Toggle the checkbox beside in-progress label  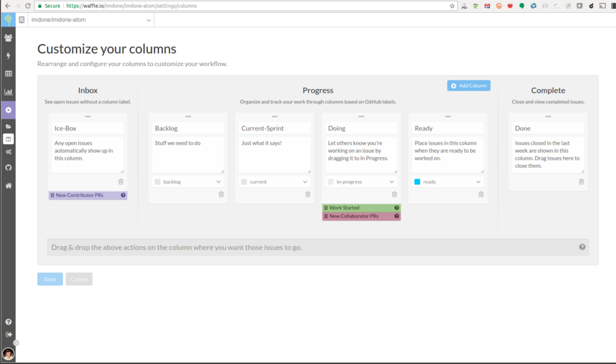pyautogui.click(x=329, y=181)
